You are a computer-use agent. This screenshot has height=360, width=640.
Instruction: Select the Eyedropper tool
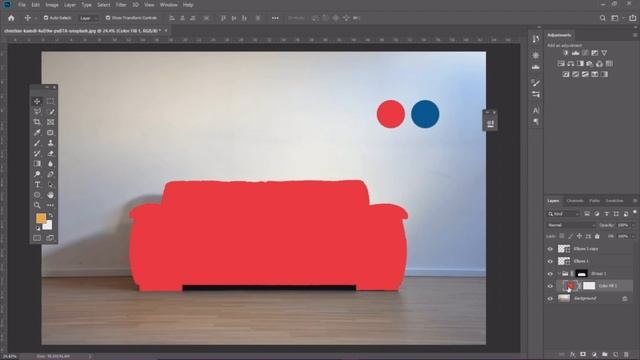tap(37, 133)
